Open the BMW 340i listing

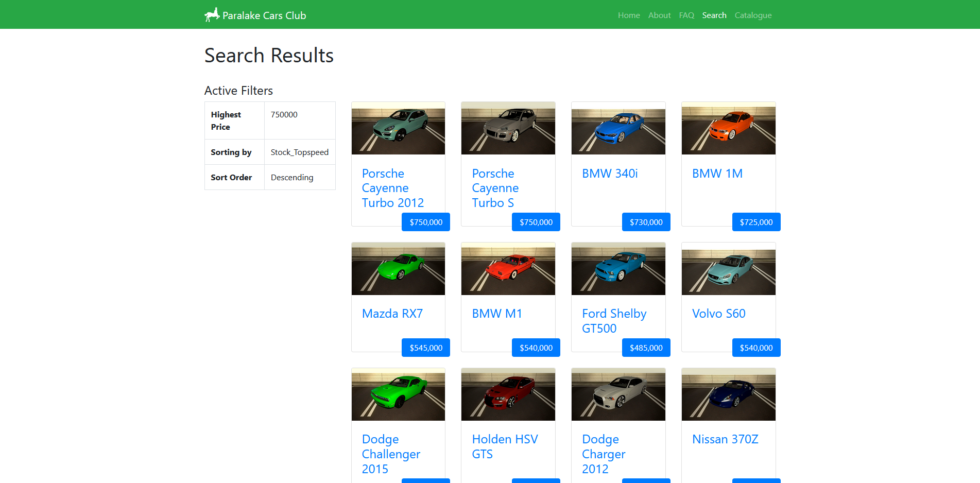tap(609, 174)
